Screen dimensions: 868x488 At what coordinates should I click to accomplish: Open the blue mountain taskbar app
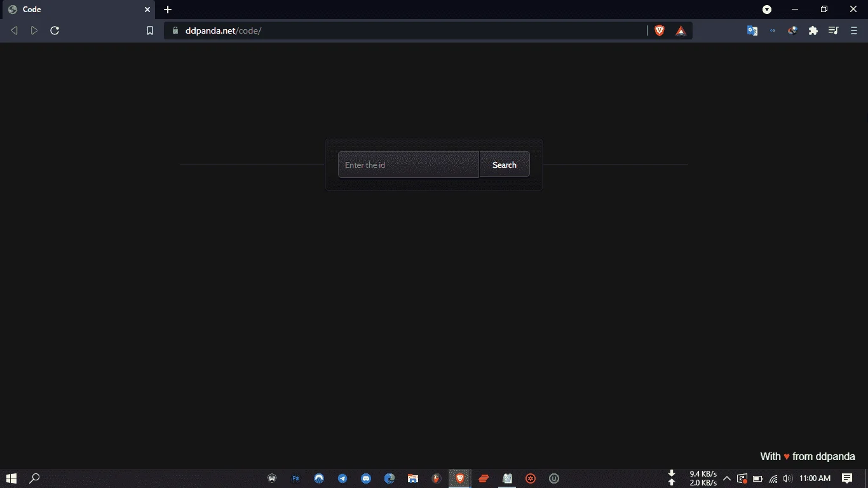tap(319, 478)
